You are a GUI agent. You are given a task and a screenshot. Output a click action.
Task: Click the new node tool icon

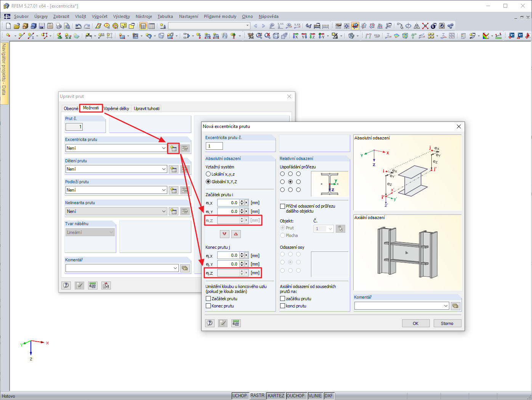point(8,36)
